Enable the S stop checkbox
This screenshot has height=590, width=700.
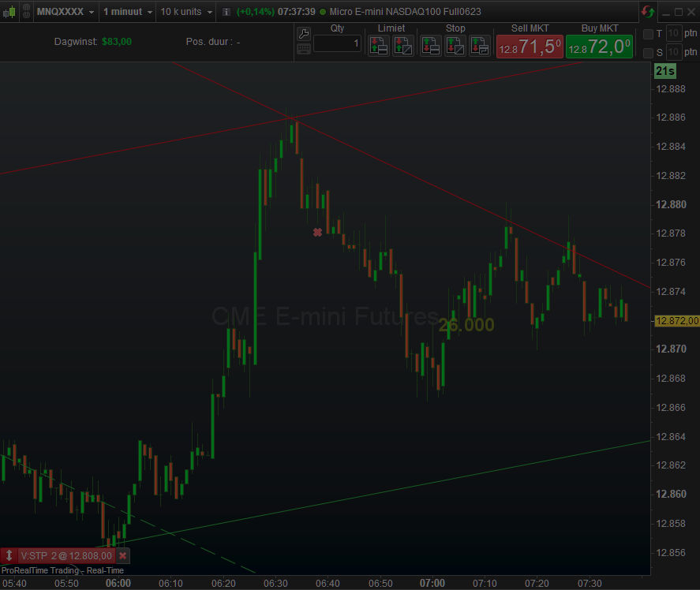pyautogui.click(x=648, y=53)
